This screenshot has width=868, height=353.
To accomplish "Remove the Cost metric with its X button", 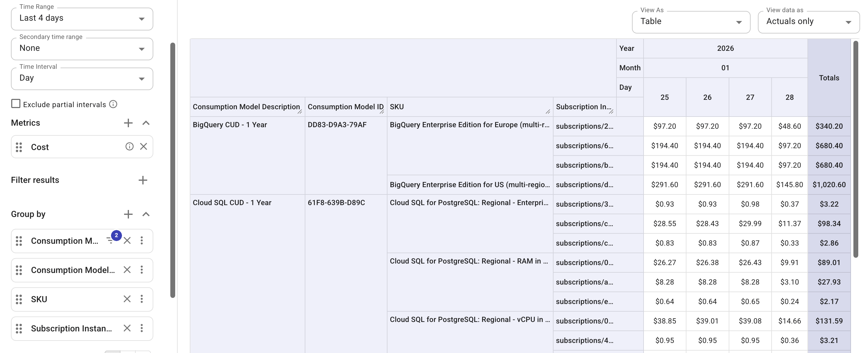I will point(144,147).
